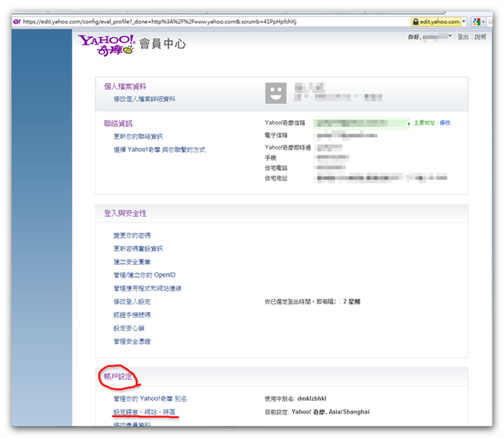This screenshot has height=438, width=504.
Task: Click the green Yahoo!奇摩信箱 address field
Action: (360, 124)
